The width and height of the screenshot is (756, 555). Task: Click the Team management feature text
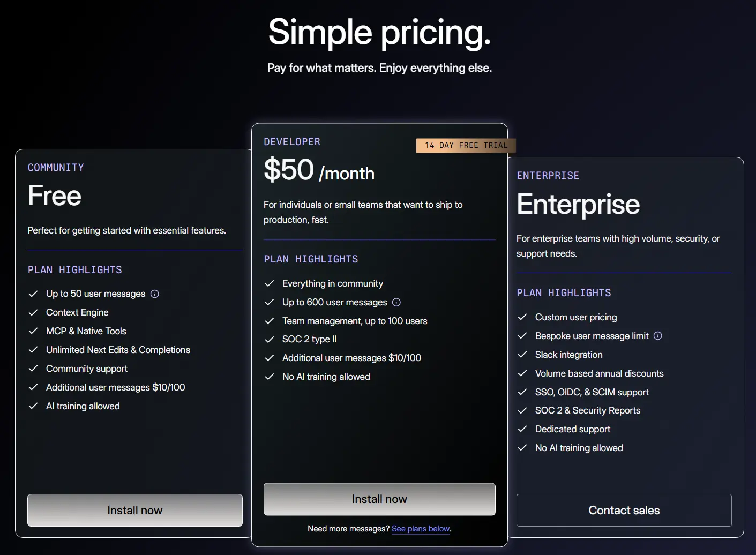pos(355,321)
